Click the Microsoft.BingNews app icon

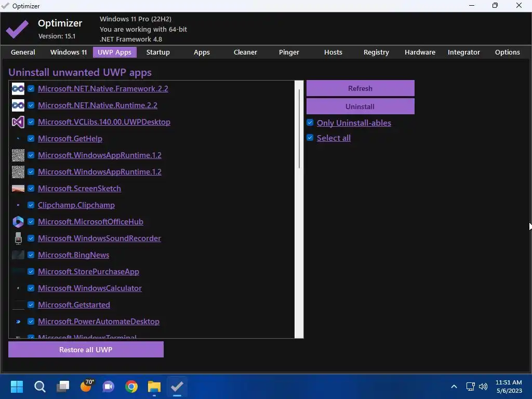[18, 255]
